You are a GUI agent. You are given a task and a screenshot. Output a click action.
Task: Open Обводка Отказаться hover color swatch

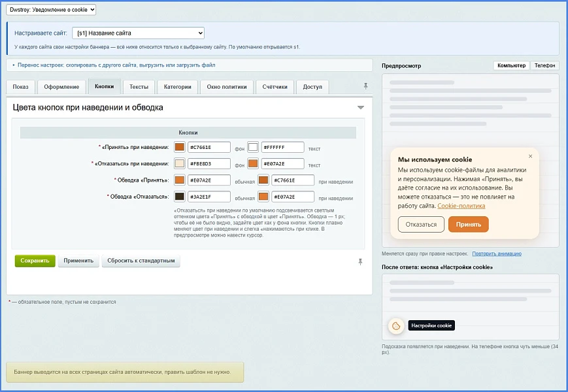[x=263, y=197]
